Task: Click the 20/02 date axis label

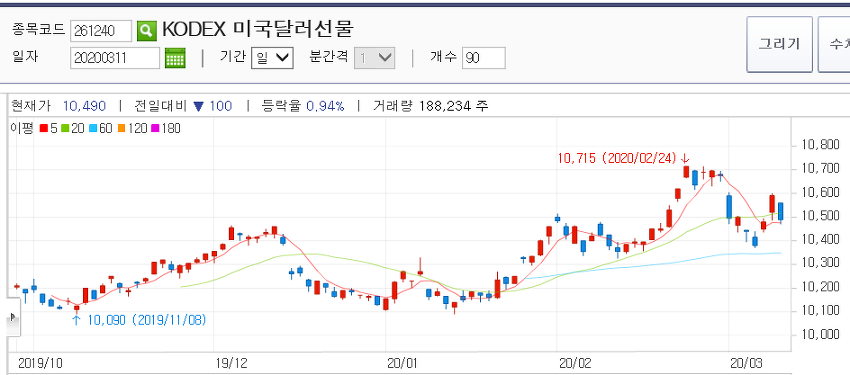Action: 574,363
